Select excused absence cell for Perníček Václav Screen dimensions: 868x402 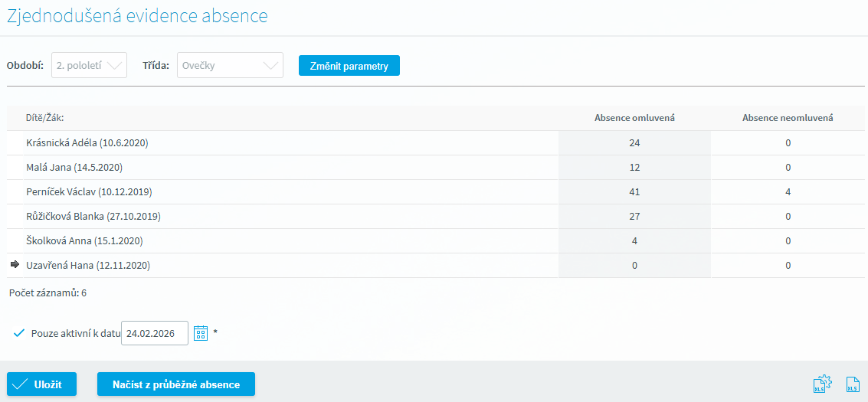(x=634, y=191)
